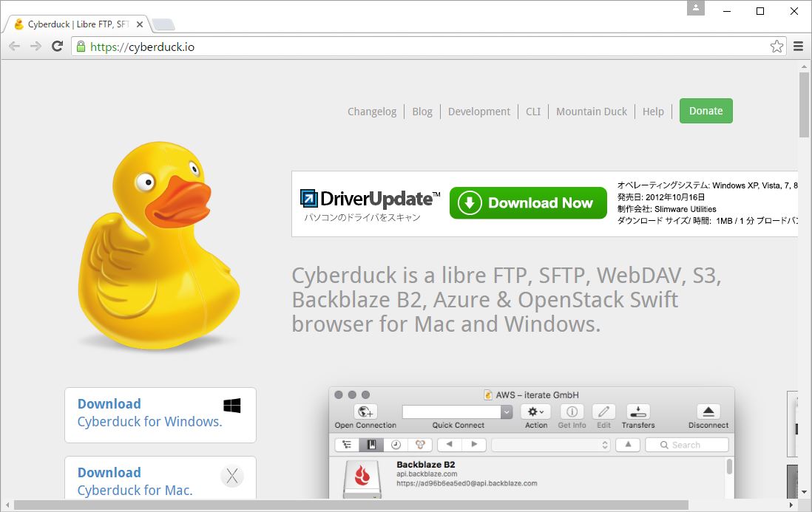Open the Chrome user profile button
The height and width of the screenshot is (512, 812).
coord(695,7)
